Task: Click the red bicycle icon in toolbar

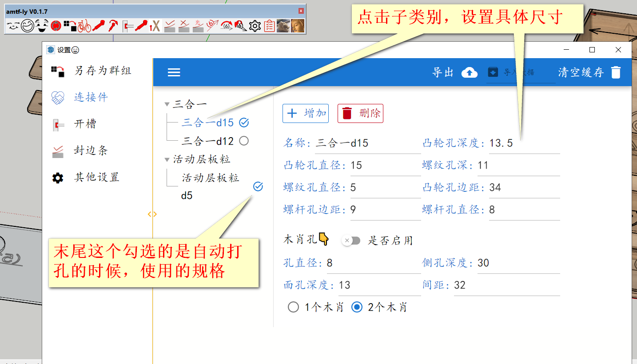Action: [x=84, y=26]
